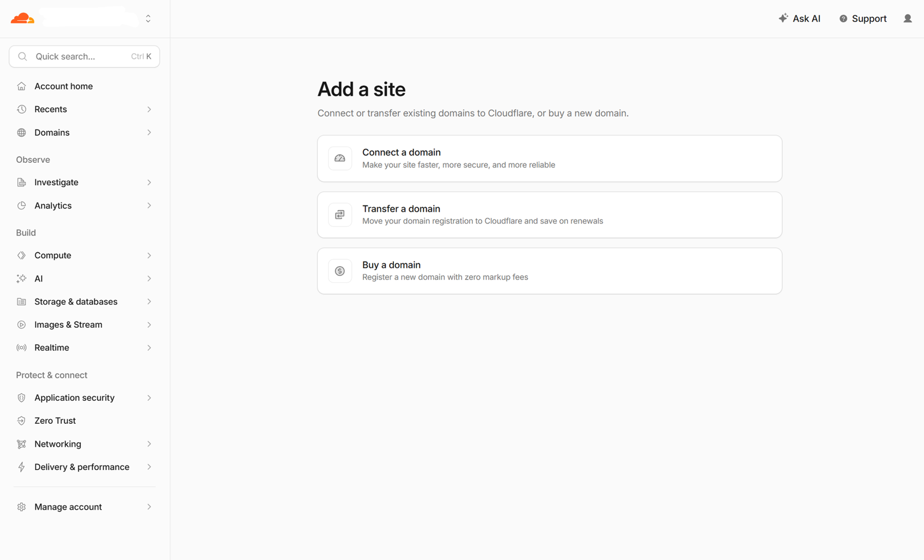
Task: Expand the AI section chevron
Action: (149, 278)
